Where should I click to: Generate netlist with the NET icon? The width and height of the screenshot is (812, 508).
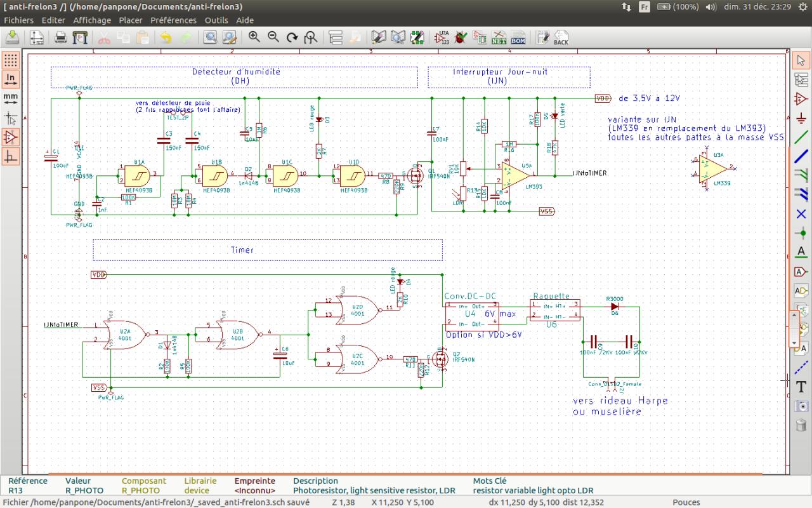click(499, 37)
